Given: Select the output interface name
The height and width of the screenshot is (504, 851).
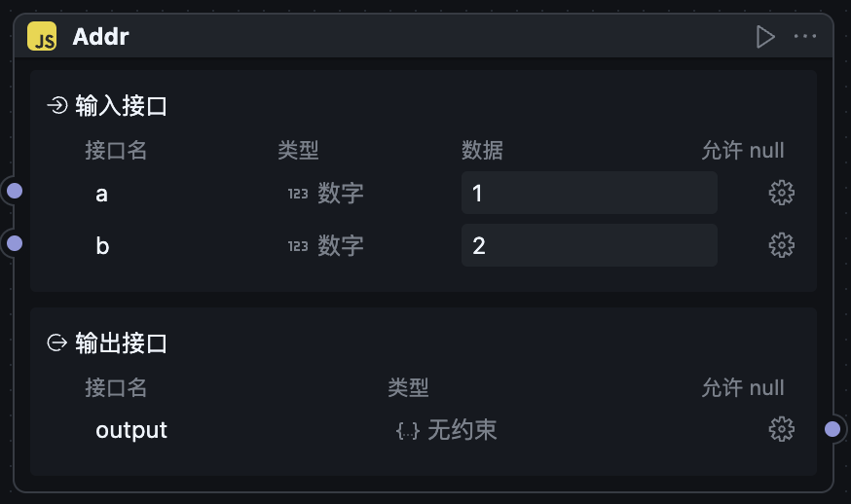Looking at the screenshot, I should pyautogui.click(x=131, y=430).
